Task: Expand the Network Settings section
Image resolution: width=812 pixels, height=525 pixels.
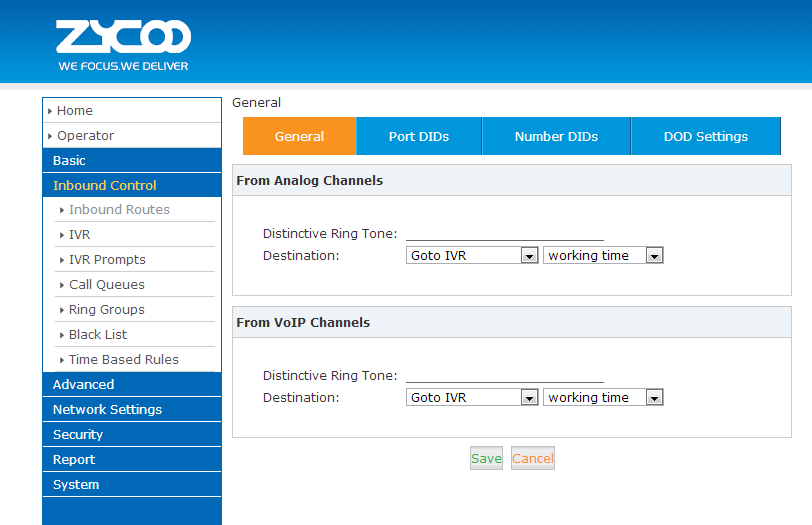Action: pyautogui.click(x=107, y=409)
